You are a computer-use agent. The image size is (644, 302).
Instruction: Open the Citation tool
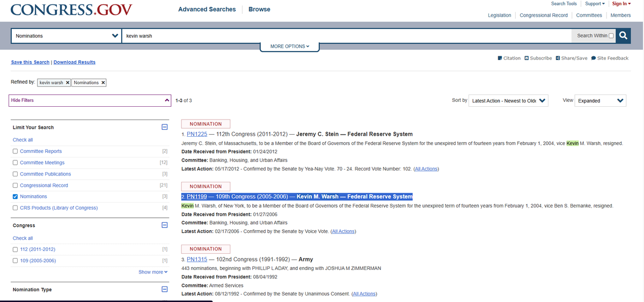click(x=509, y=58)
